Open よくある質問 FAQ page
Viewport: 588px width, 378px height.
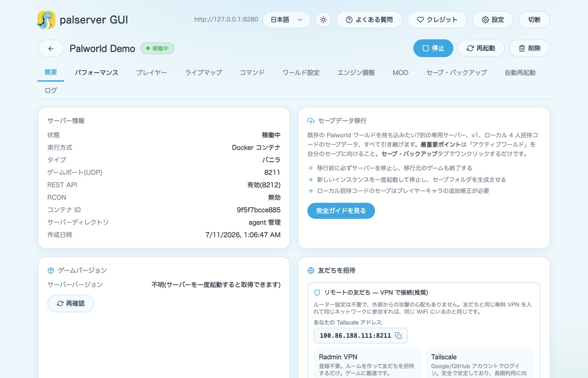[x=369, y=20]
